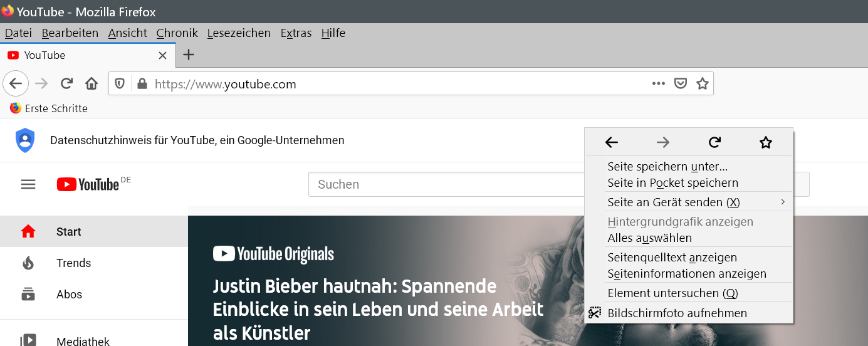Viewport: 868px width, 346px height.
Task: Click the greyed forward arrow in navigation toolbar
Action: (41, 83)
